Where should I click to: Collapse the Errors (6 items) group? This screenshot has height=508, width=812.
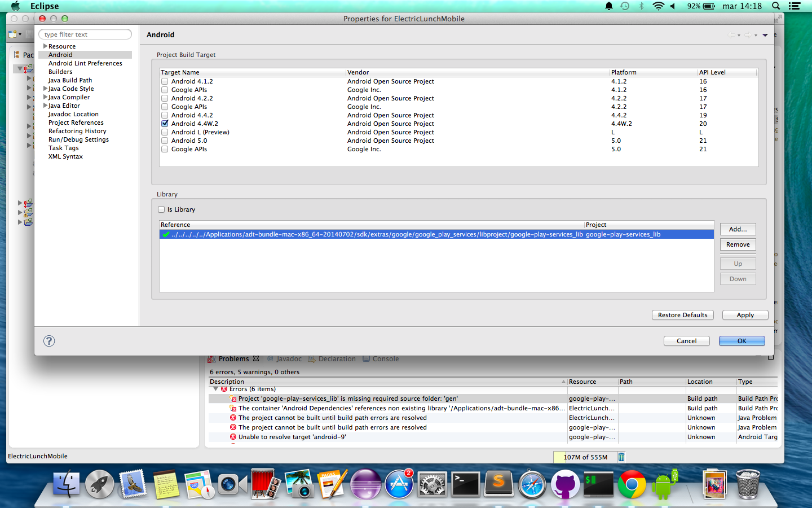point(215,389)
